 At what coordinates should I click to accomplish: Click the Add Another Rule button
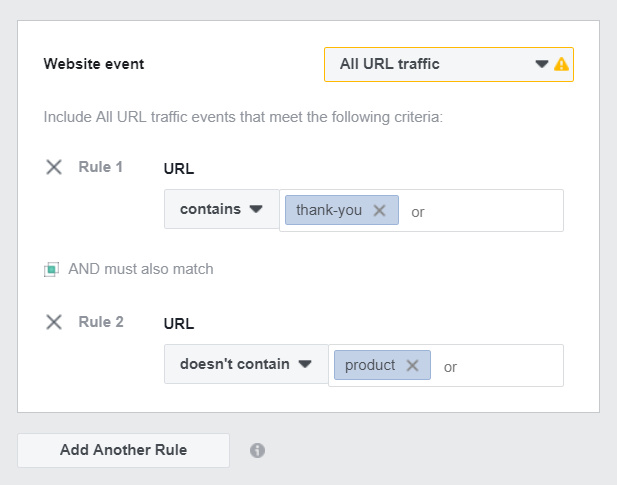point(124,450)
